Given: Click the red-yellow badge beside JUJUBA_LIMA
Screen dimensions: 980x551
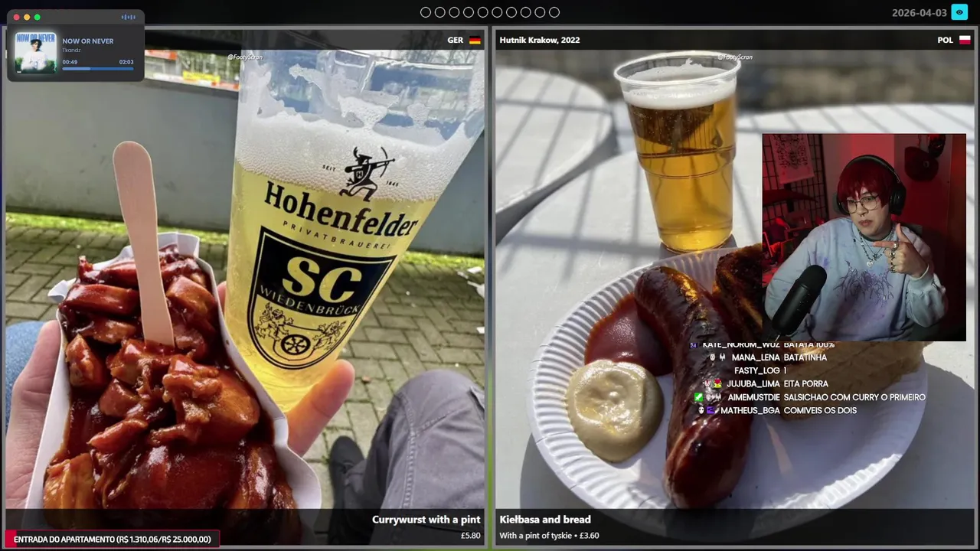Looking at the screenshot, I should pyautogui.click(x=717, y=384).
